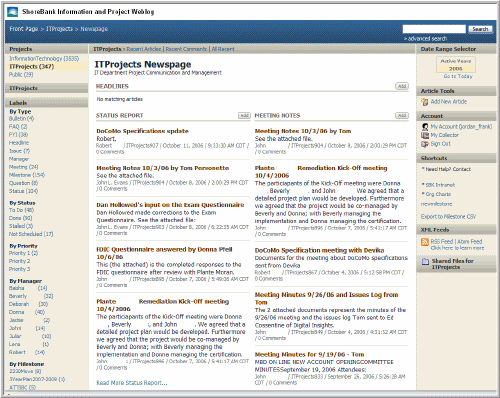
Task: Open the advanced search link
Action: tap(425, 39)
